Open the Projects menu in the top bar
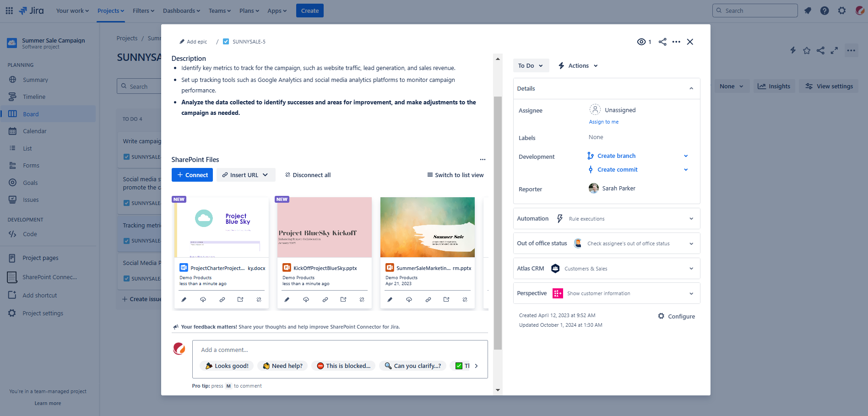868x416 pixels. [x=110, y=10]
